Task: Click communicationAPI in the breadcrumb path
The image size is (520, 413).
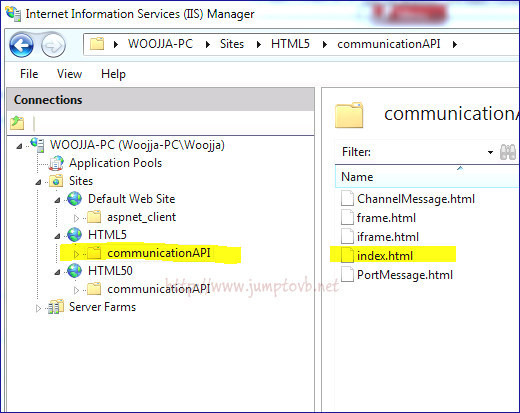Action: click(389, 44)
